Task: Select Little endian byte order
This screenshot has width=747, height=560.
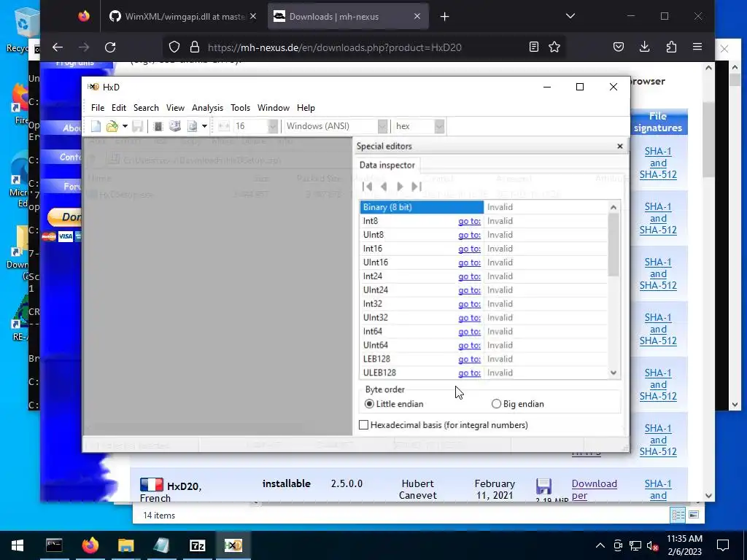Action: 394,404
